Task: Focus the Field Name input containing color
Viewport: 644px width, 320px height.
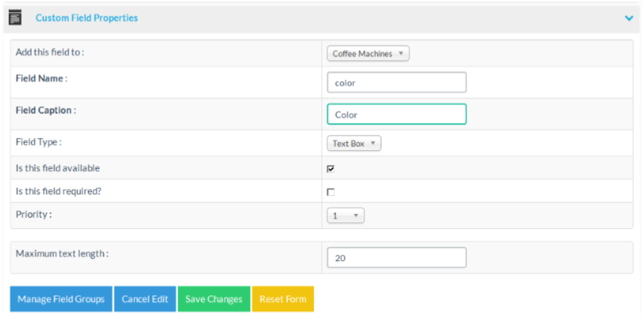Action: pos(396,82)
